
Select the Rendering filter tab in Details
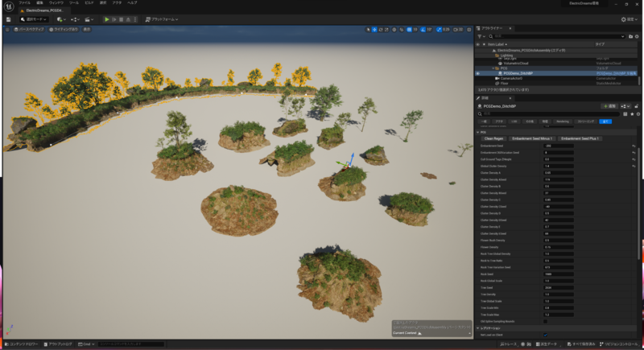coord(563,121)
